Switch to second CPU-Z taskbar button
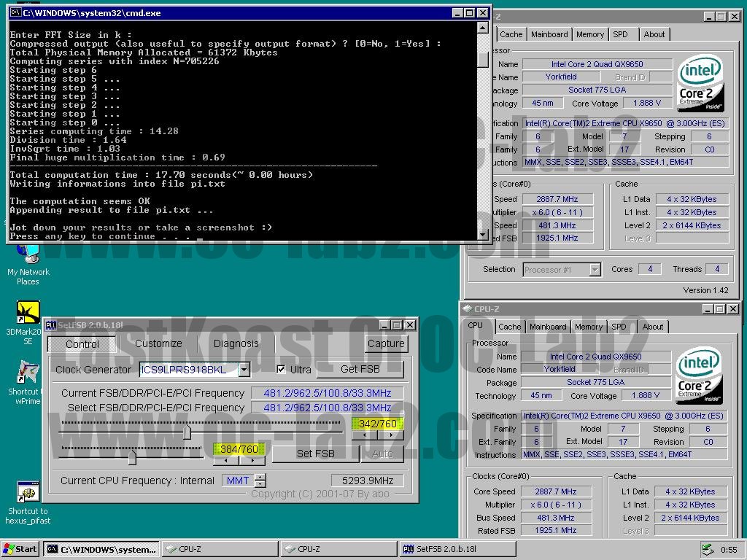The image size is (747, 560). 338,549
